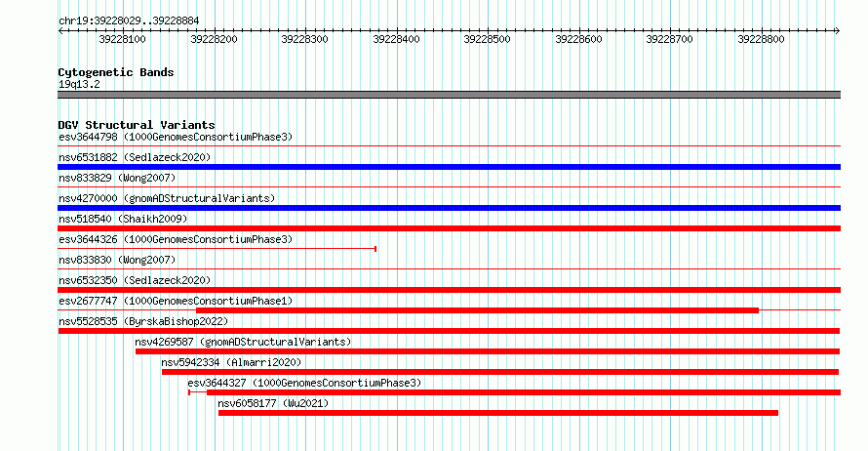This screenshot has width=868, height=451.
Task: Click label nsv6058177 (Wu2021)
Action: pos(273,403)
